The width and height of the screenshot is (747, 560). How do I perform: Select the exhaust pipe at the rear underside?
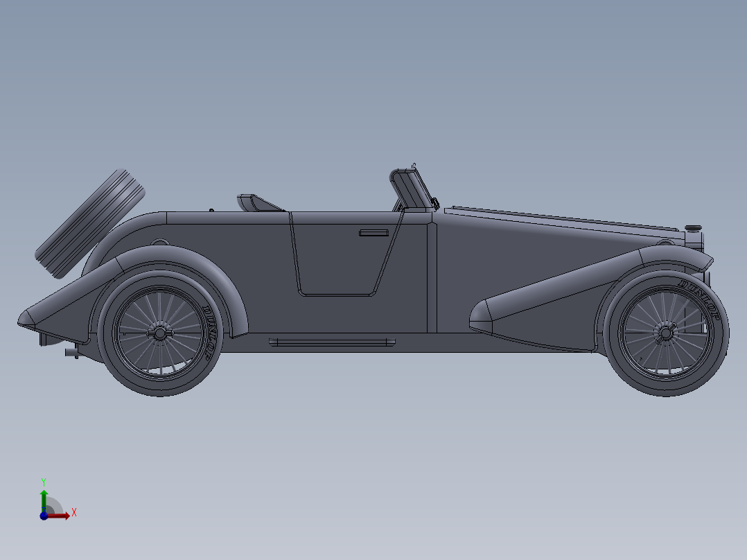pyautogui.click(x=72, y=353)
